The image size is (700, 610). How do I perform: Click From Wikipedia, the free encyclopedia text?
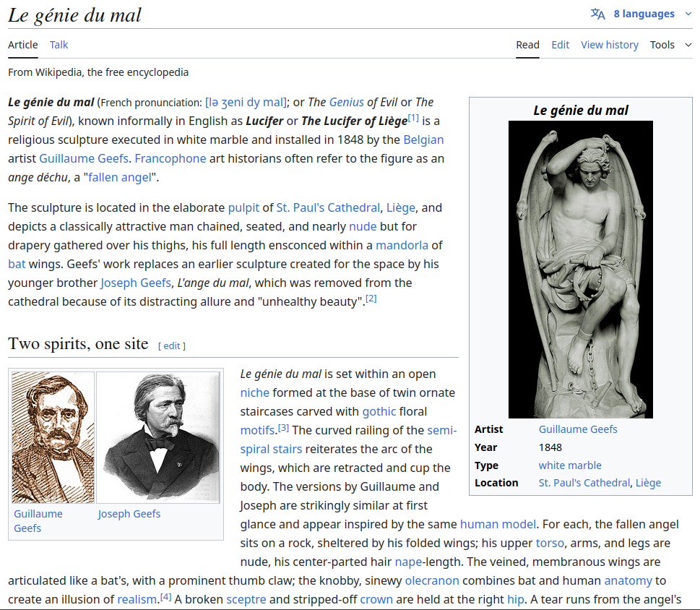coord(98,72)
